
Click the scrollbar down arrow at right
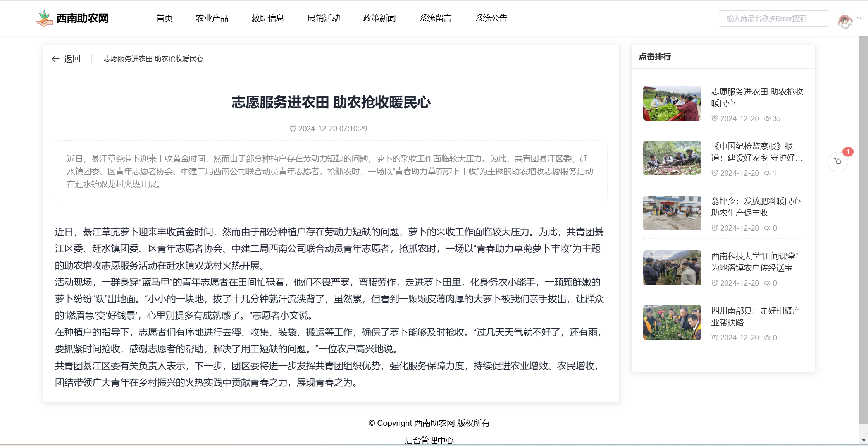pos(863,440)
